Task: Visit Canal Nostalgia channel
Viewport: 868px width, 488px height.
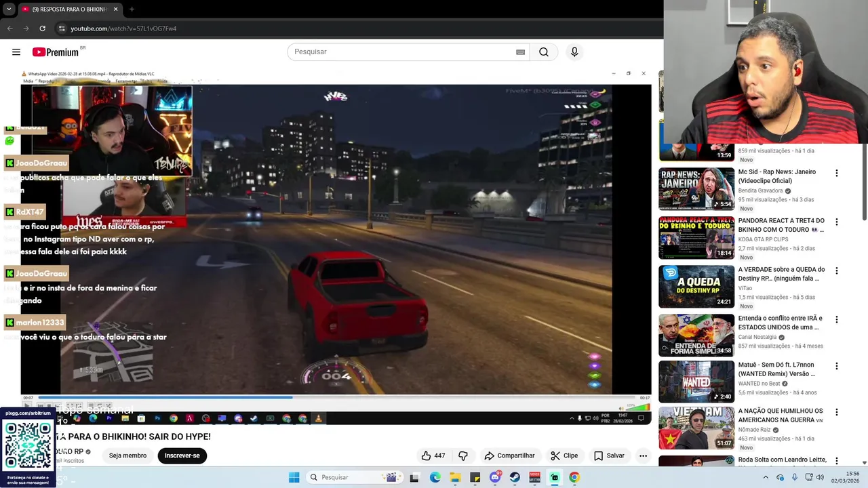Action: (757, 337)
